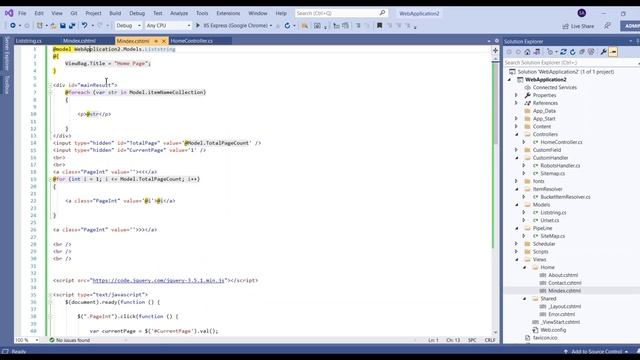Click the Undo icon
Viewport: 640px width, 360px height.
84,26
